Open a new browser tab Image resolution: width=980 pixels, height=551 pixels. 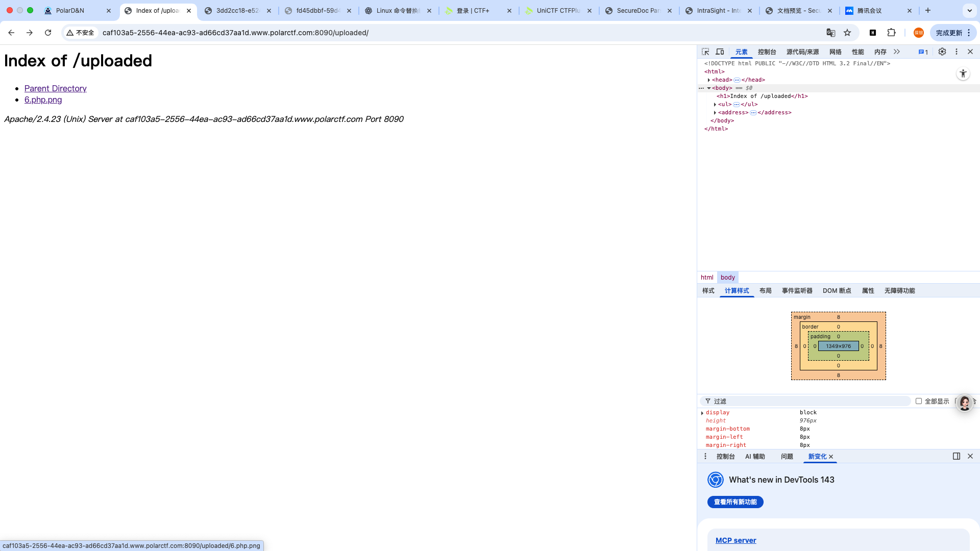pyautogui.click(x=928, y=10)
